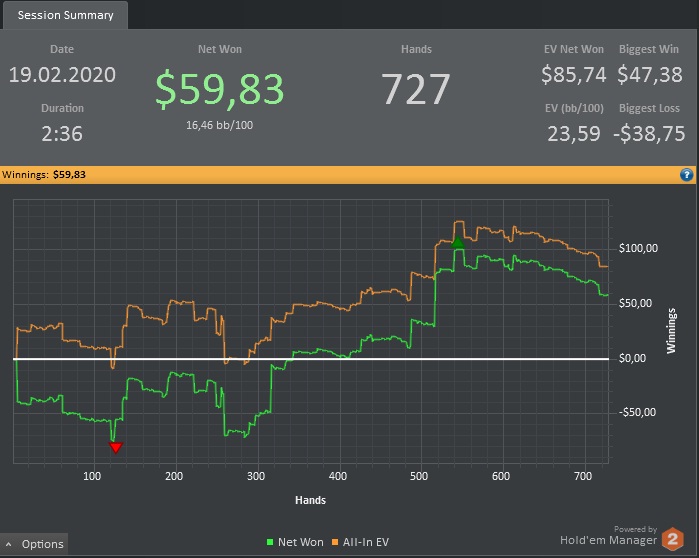Click the 100 hands axis label
Image resolution: width=699 pixels, height=558 pixels.
point(92,476)
